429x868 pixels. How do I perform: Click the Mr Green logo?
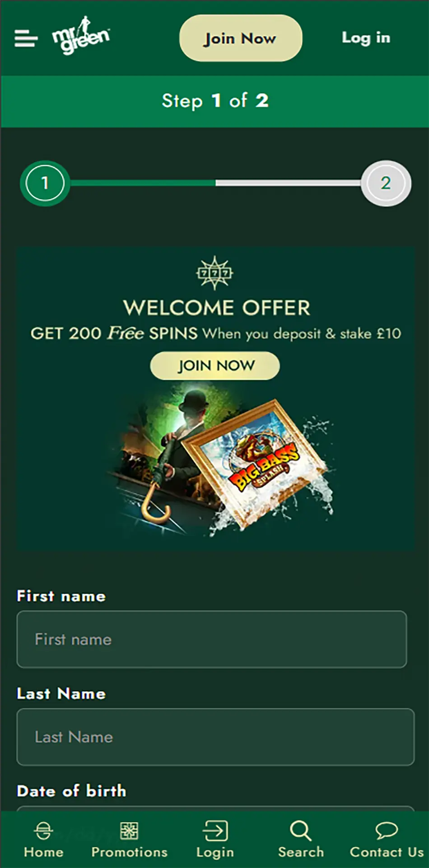[x=81, y=36]
